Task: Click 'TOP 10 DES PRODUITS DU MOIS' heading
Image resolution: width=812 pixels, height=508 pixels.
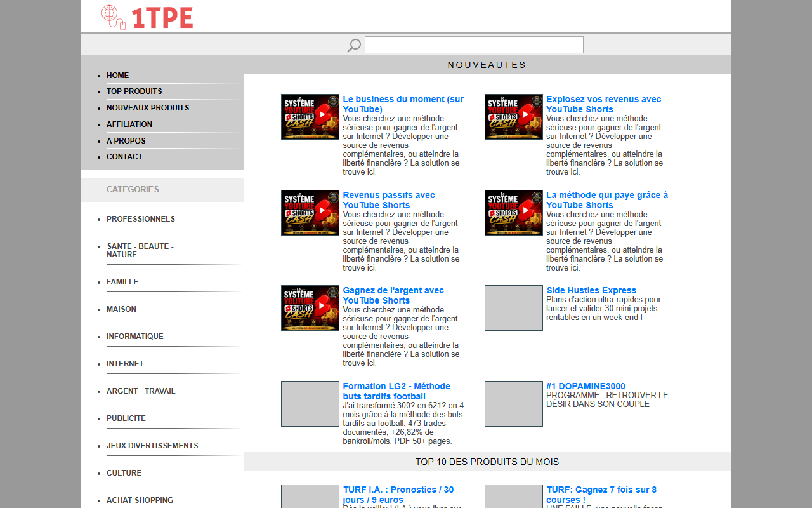Action: tap(487, 462)
